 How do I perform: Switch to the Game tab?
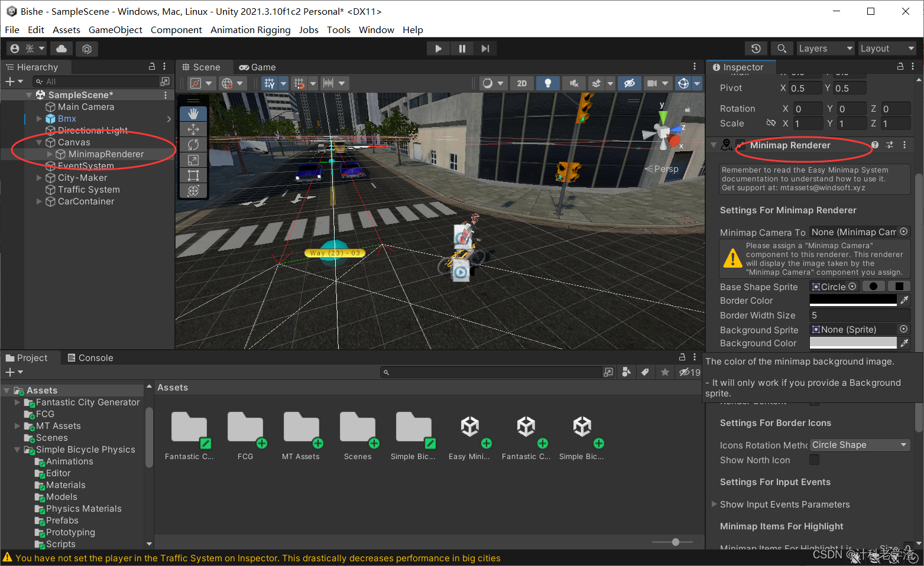click(257, 67)
